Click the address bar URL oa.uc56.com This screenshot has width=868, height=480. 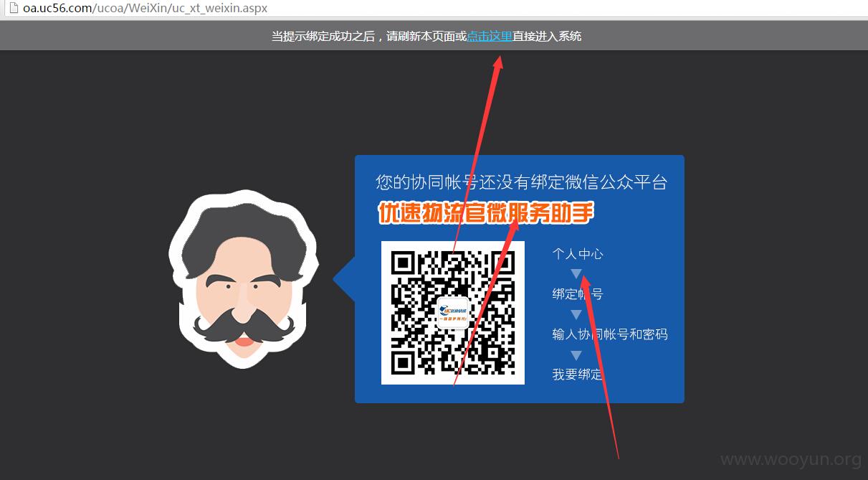(146, 8)
